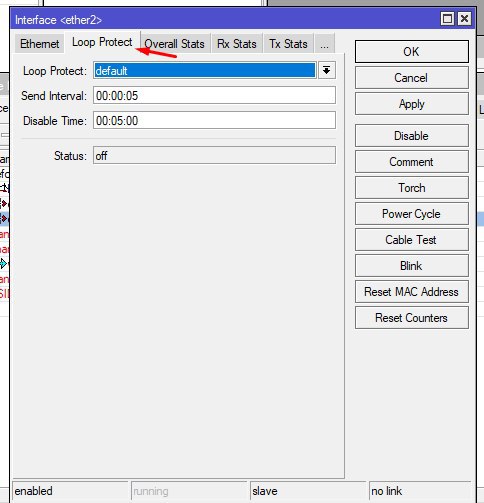This screenshot has width=484, height=503.
Task: Click the Cancel button
Action: [x=412, y=78]
